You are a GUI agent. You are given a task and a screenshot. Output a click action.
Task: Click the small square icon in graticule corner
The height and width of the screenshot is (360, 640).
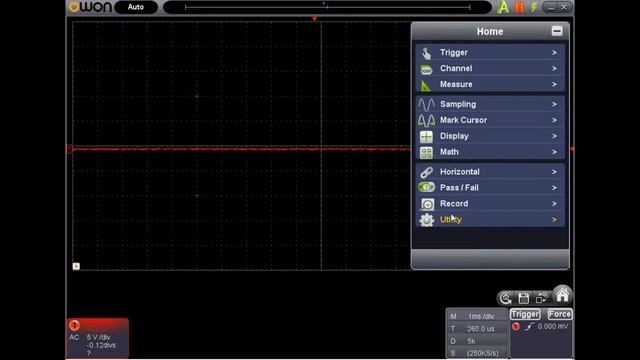(x=76, y=266)
